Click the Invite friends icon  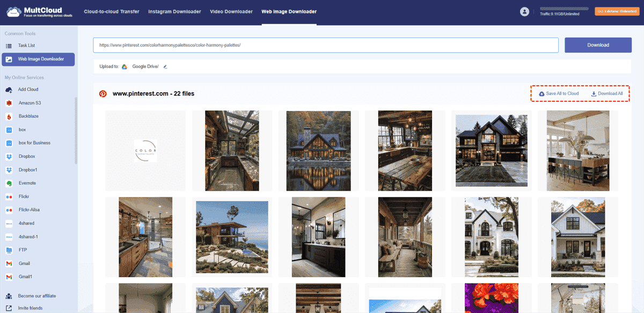tap(9, 308)
